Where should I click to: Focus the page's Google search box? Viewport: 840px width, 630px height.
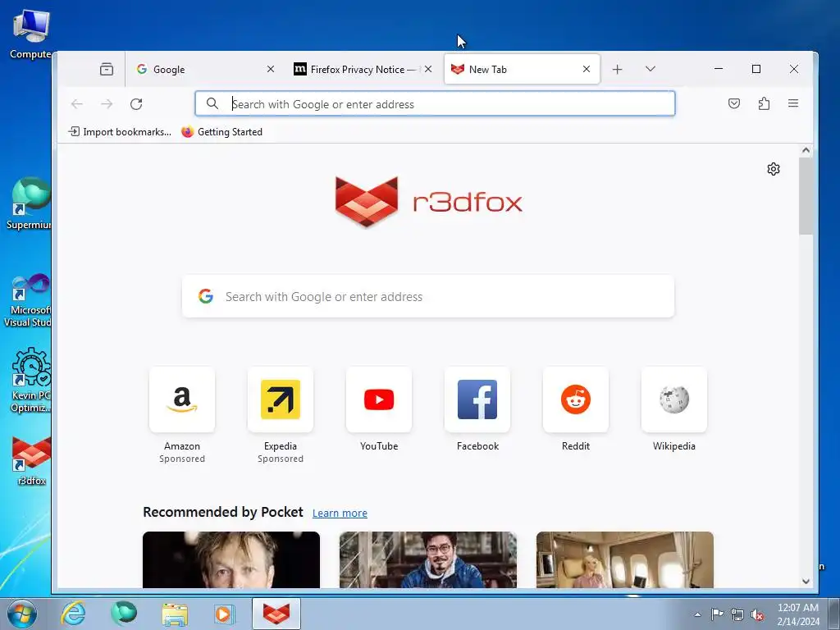coord(428,296)
